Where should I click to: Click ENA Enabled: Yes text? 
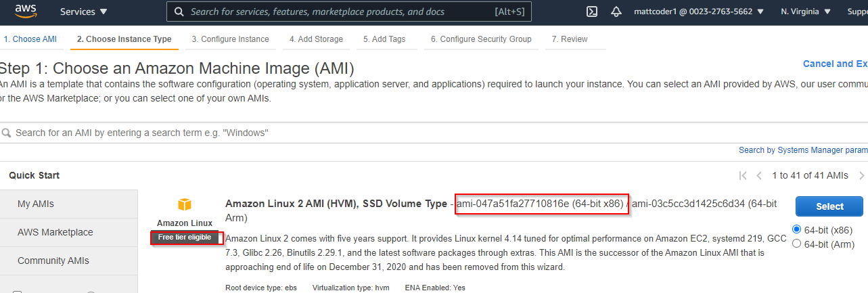click(x=435, y=288)
